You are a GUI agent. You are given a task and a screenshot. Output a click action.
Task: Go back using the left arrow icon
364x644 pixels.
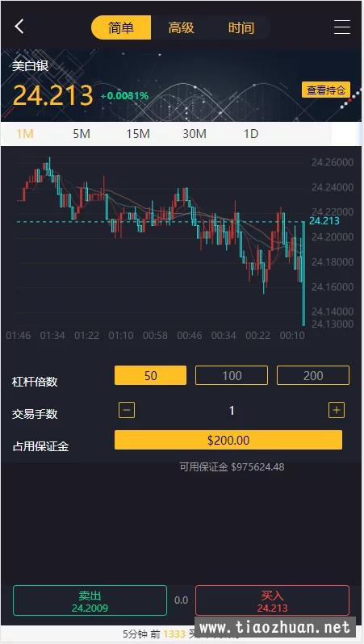coord(19,27)
